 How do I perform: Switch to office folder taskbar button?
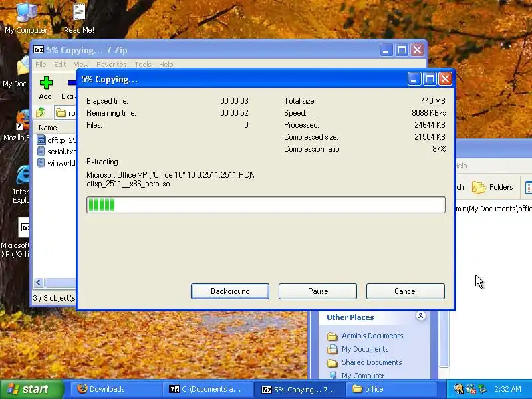tap(392, 389)
